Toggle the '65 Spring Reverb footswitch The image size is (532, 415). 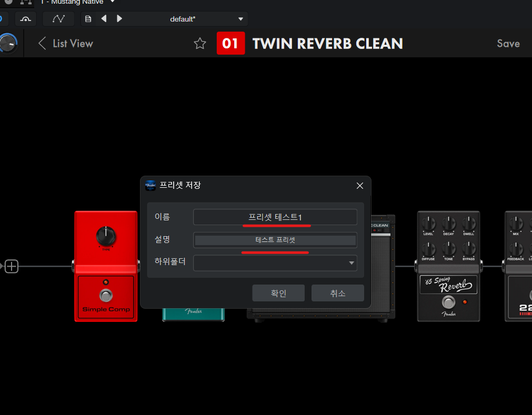[448, 302]
